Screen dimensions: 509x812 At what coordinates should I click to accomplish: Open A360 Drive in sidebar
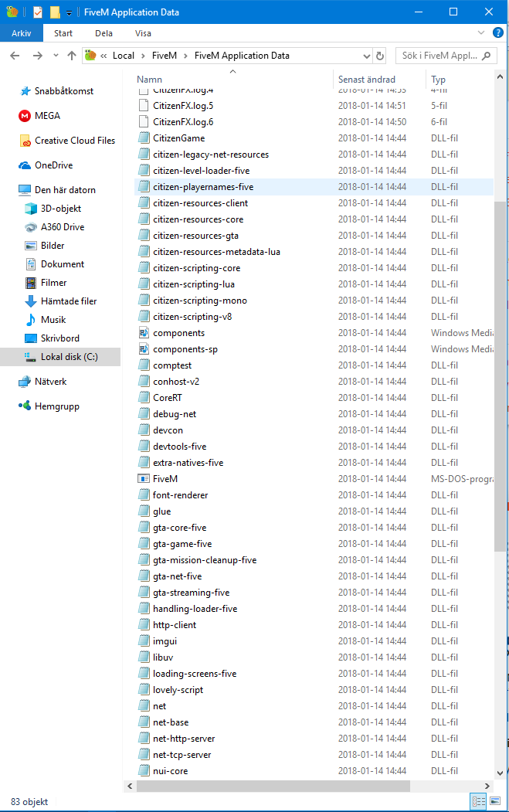[x=54, y=227]
